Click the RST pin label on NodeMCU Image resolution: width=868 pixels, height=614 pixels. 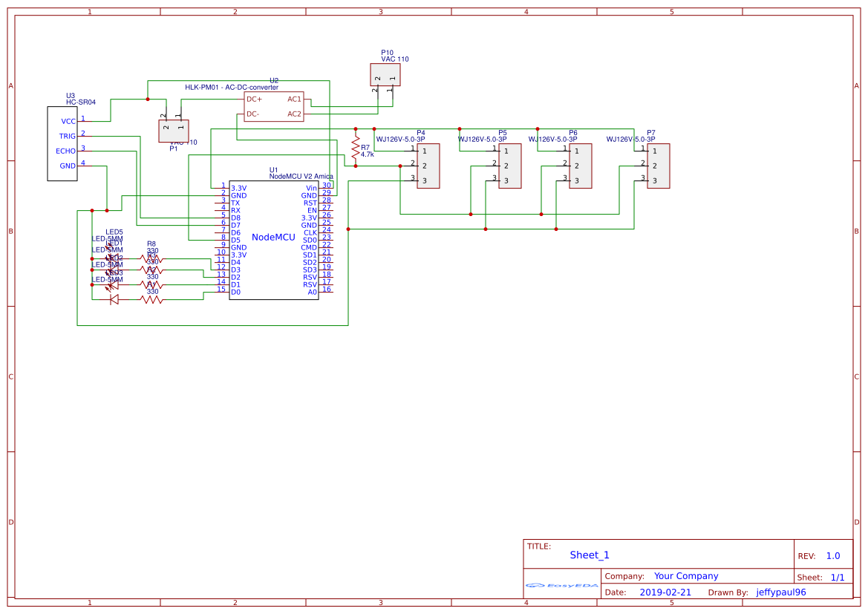tap(310, 203)
